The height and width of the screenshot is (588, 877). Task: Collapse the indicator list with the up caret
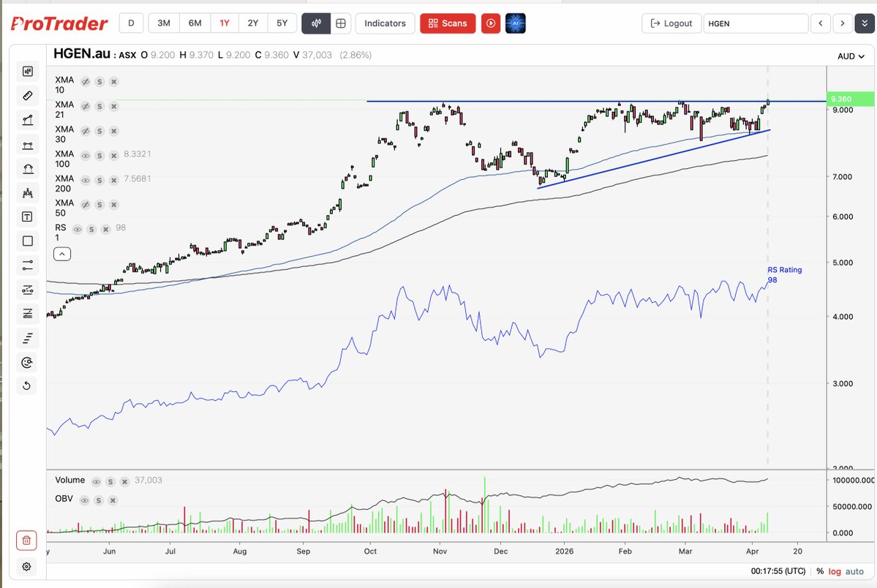coord(61,253)
